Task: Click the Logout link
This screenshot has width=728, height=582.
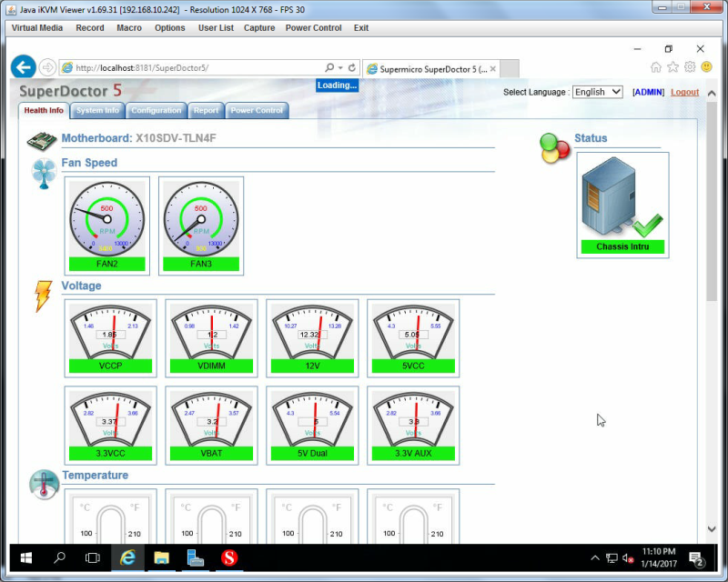Action: click(685, 92)
